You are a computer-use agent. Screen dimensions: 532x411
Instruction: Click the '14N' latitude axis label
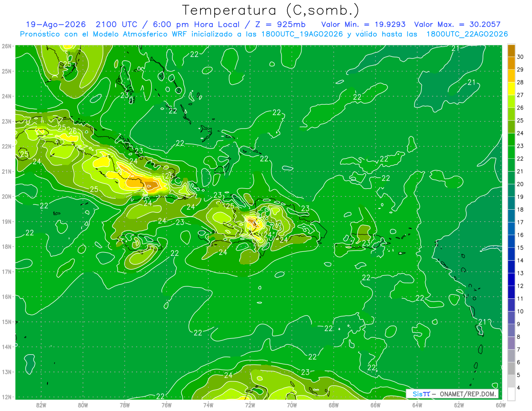[x=7, y=347]
